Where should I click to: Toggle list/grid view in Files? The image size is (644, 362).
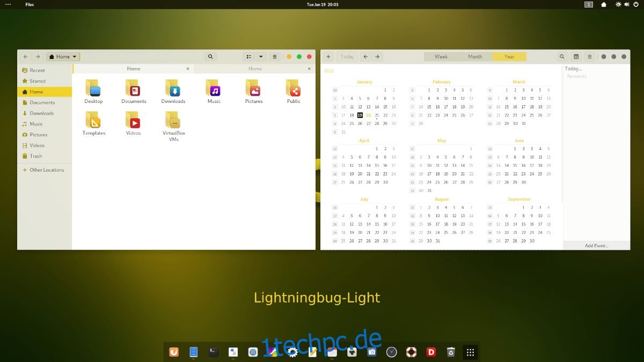click(x=248, y=56)
